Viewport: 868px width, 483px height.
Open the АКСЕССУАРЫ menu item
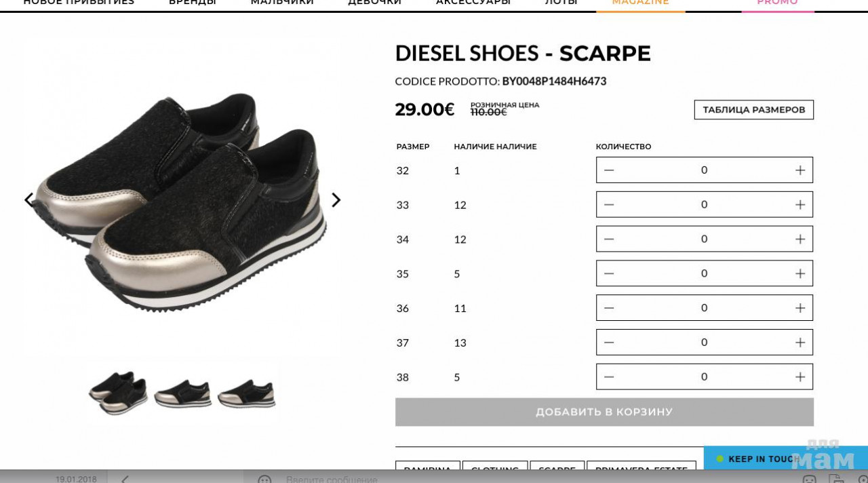[x=473, y=3]
